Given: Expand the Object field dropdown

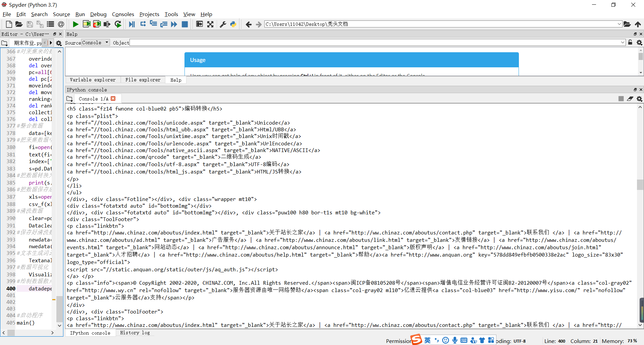Looking at the screenshot, I should point(623,43).
